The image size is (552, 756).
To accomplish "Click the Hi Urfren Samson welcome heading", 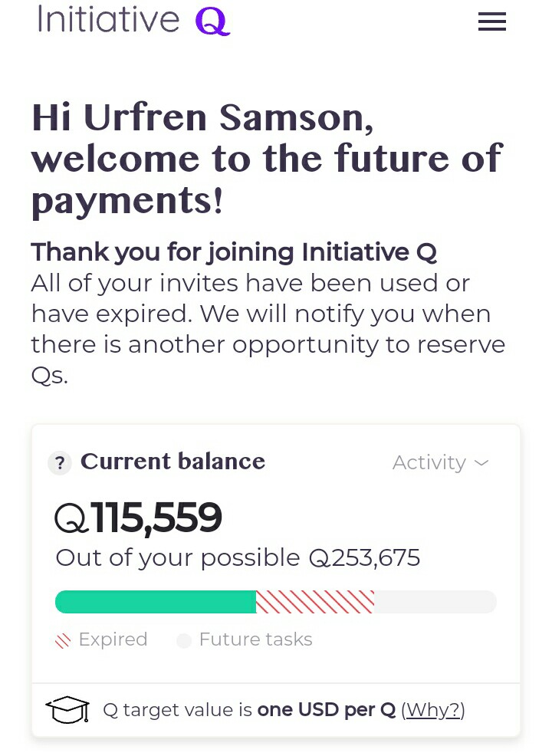I will tap(267, 159).
